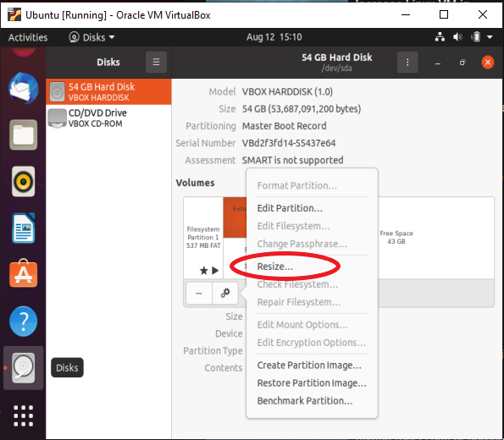Select CD/DVD Drive in sidebar
The height and width of the screenshot is (440, 504).
point(108,118)
